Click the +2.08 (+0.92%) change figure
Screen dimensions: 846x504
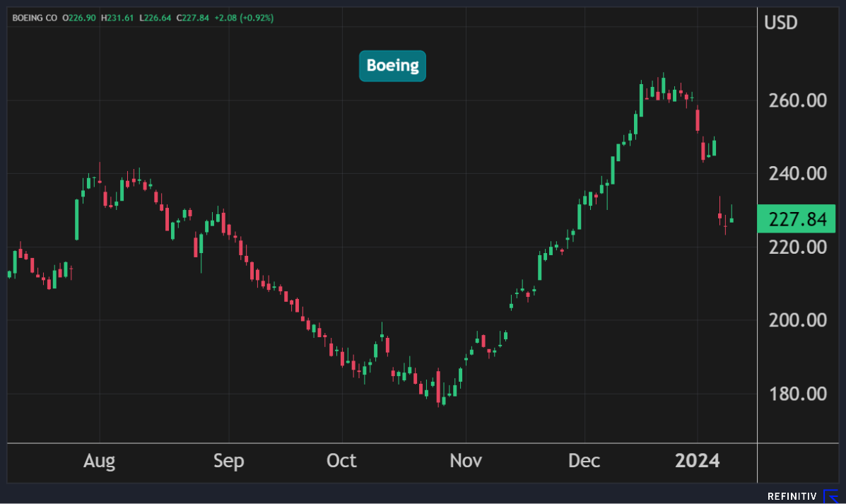pyautogui.click(x=242, y=18)
